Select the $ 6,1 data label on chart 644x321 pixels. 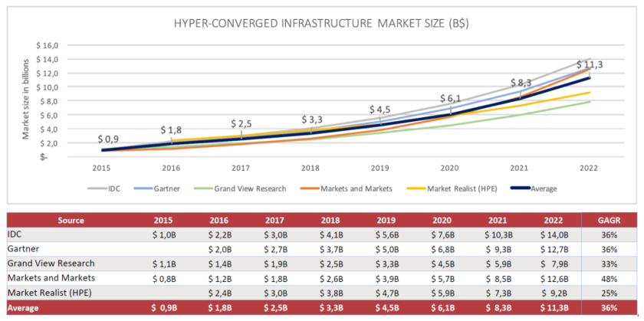(451, 99)
